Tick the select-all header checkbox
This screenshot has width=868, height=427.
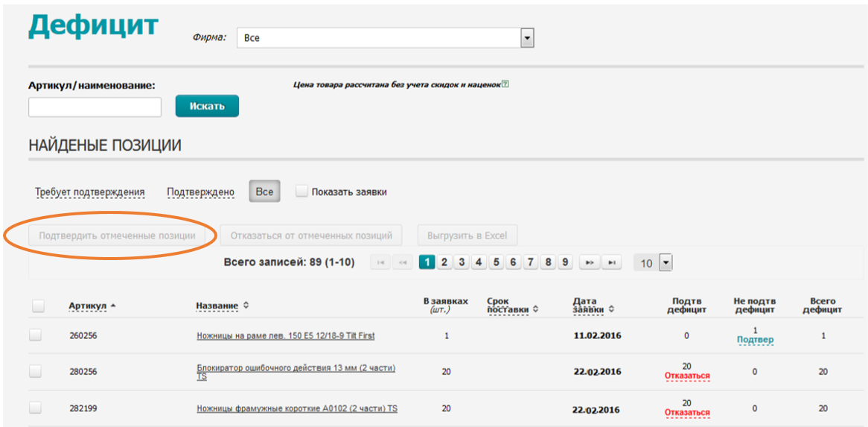pos(38,306)
